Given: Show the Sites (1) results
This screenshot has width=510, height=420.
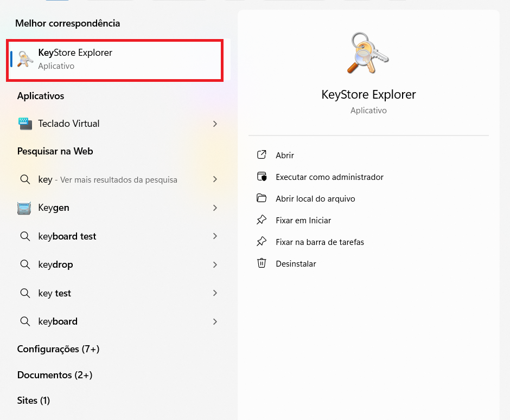Looking at the screenshot, I should point(33,400).
